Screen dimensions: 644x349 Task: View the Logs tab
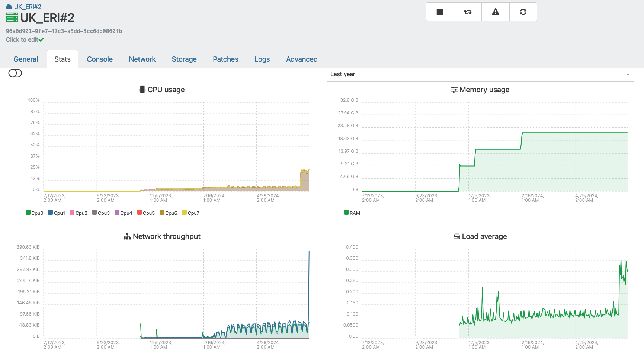tap(262, 59)
